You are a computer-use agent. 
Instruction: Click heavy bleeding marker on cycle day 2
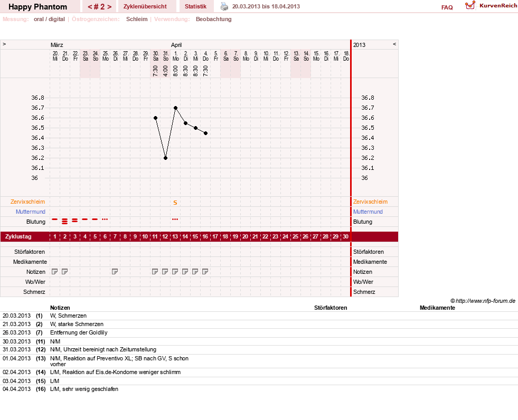click(x=65, y=221)
